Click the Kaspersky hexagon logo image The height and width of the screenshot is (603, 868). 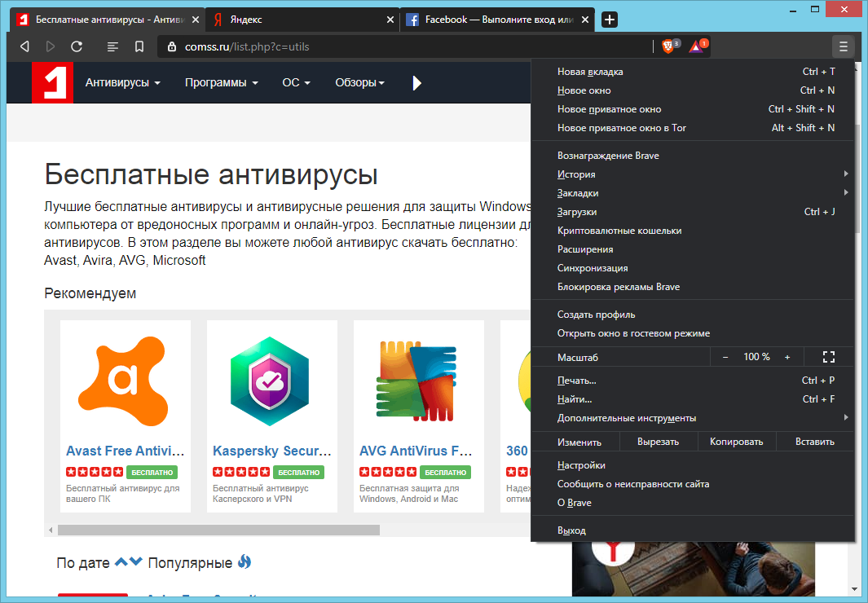point(270,381)
